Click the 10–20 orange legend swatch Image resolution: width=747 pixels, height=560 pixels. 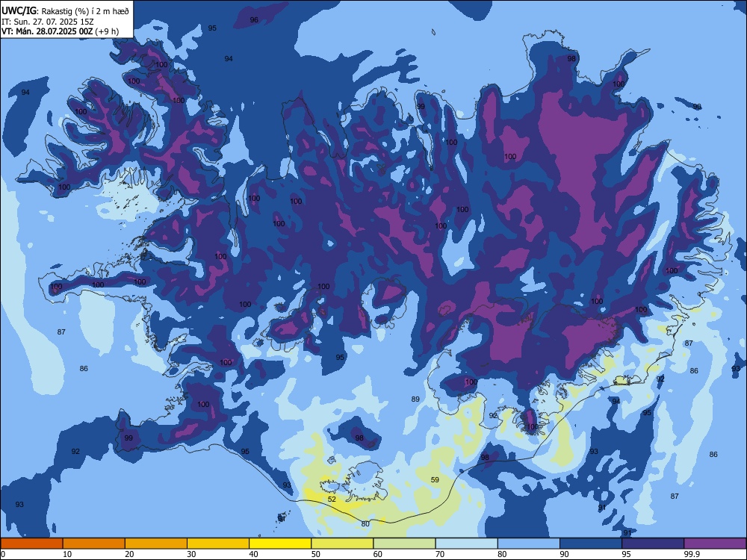[x=94, y=544]
